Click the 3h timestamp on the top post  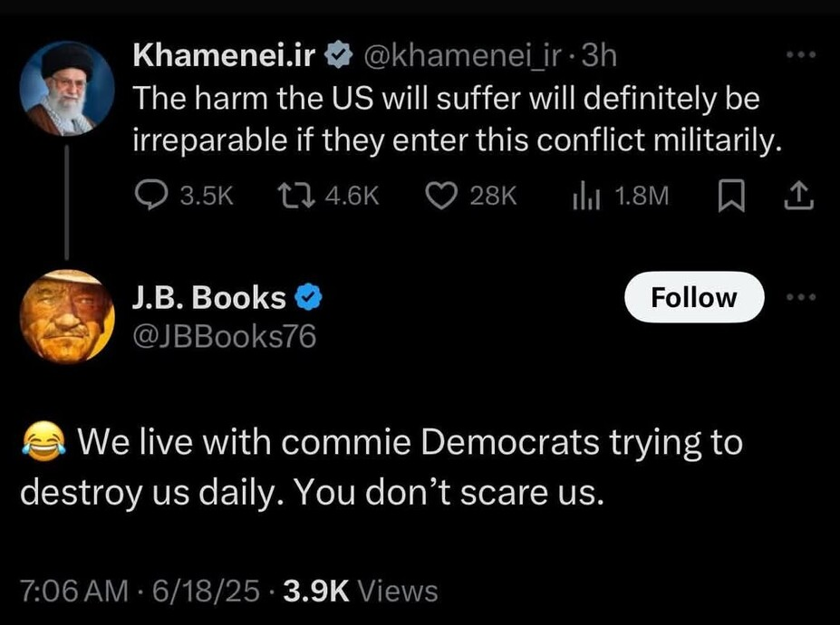pyautogui.click(x=599, y=56)
